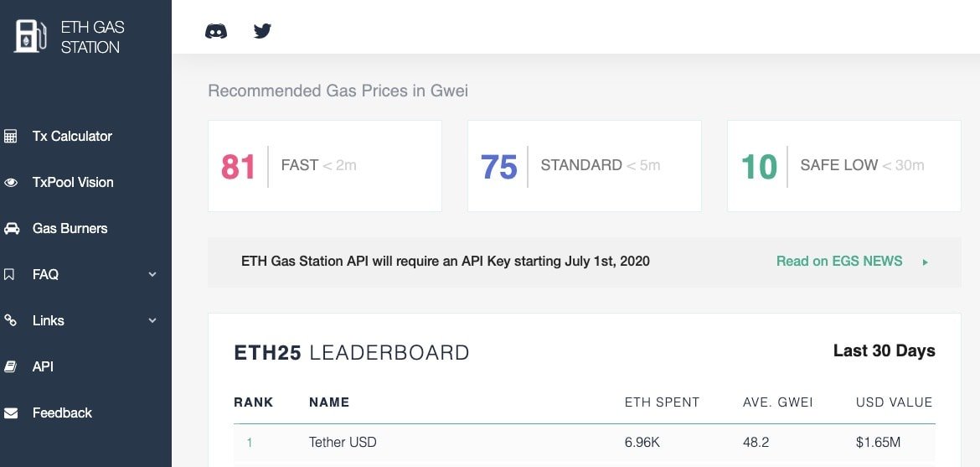Viewport: 980px width, 467px height.
Task: Open the Tether USD leaderboard entry
Action: (x=343, y=442)
